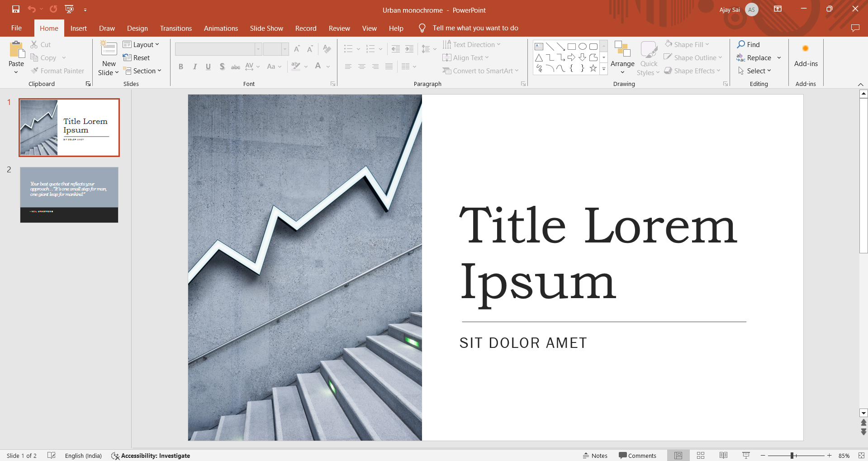Click the Replace button
Viewport: 868px width, 461px height.
point(754,57)
